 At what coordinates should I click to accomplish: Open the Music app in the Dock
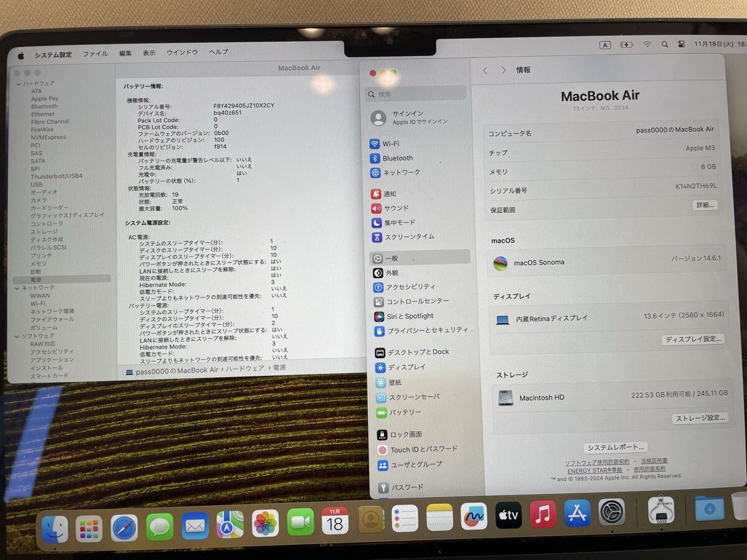(543, 514)
